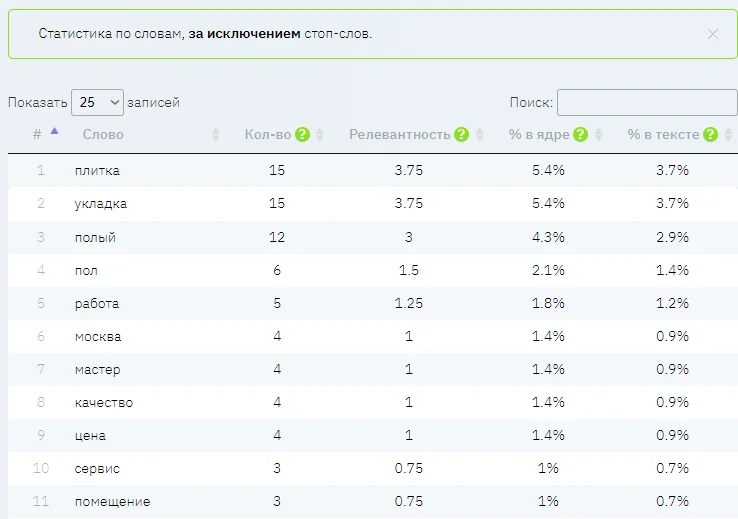Click the "Слово" column header label
Image resolution: width=738 pixels, height=519 pixels.
[103, 135]
